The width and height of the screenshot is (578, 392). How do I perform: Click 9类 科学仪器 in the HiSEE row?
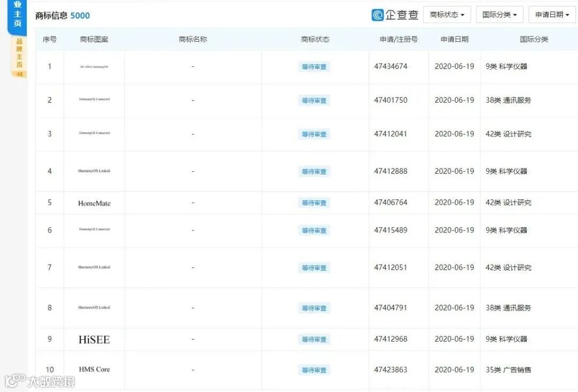(x=506, y=339)
